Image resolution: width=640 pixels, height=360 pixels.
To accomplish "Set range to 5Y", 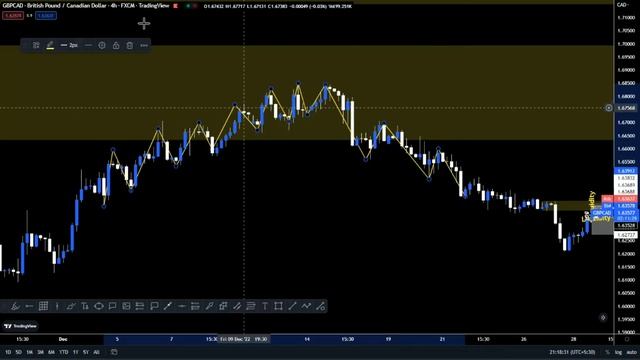I will coord(86,352).
